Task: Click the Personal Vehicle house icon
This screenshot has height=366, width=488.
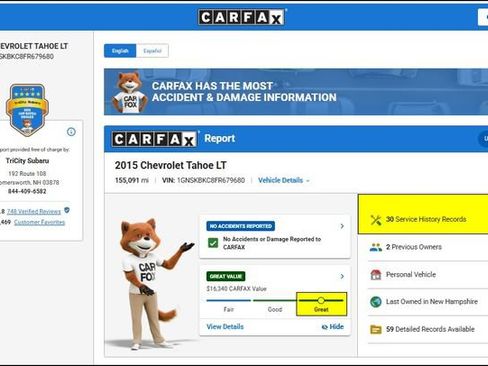Action: coord(376,275)
